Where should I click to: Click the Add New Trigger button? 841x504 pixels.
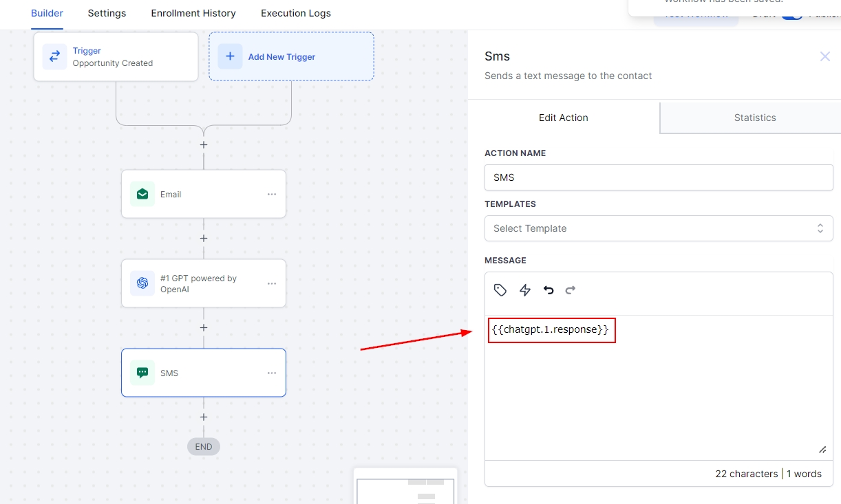click(x=291, y=56)
